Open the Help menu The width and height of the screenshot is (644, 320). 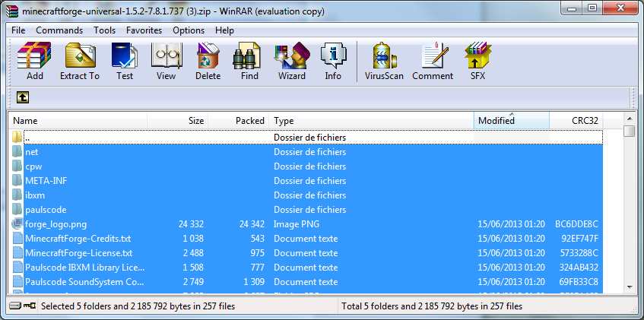(224, 30)
